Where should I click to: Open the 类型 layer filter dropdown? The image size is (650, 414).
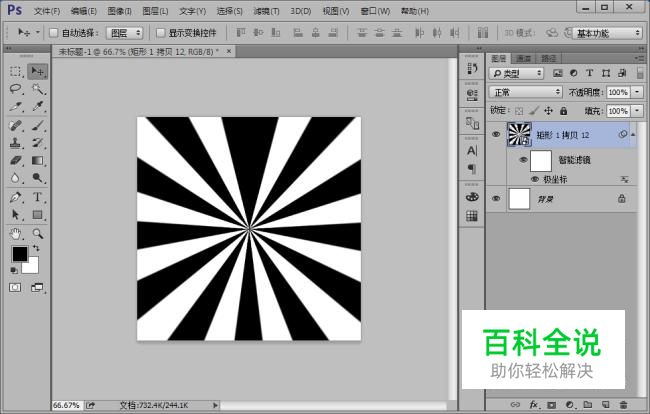(x=517, y=73)
